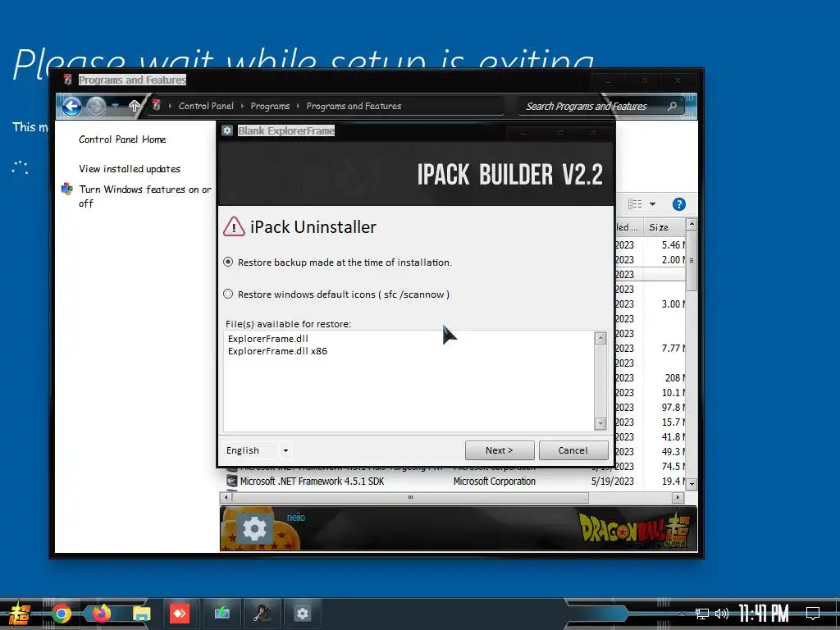Viewport: 840px width, 630px height.
Task: Open recent locations dropdown beside forward arrow
Action: coord(115,106)
